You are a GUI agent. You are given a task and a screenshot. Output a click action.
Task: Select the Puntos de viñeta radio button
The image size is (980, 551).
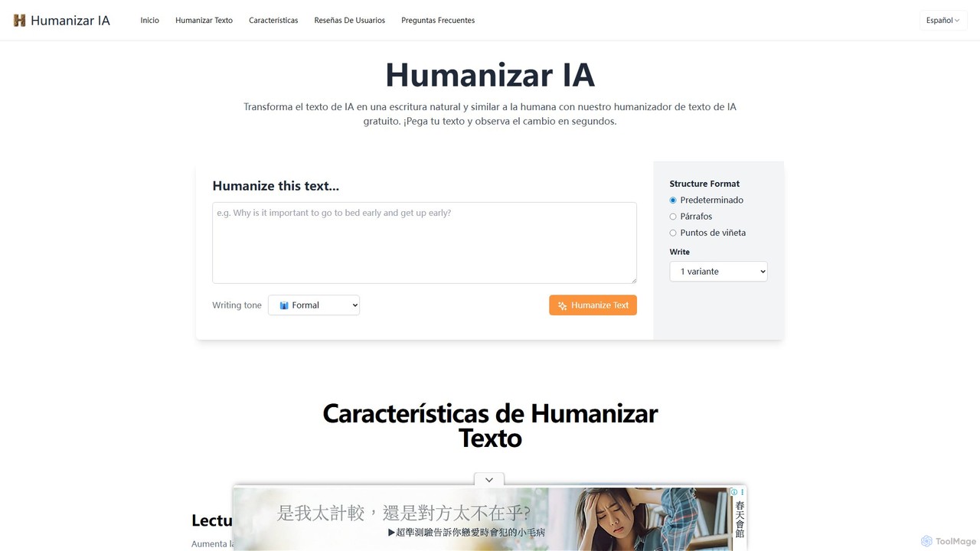673,233
